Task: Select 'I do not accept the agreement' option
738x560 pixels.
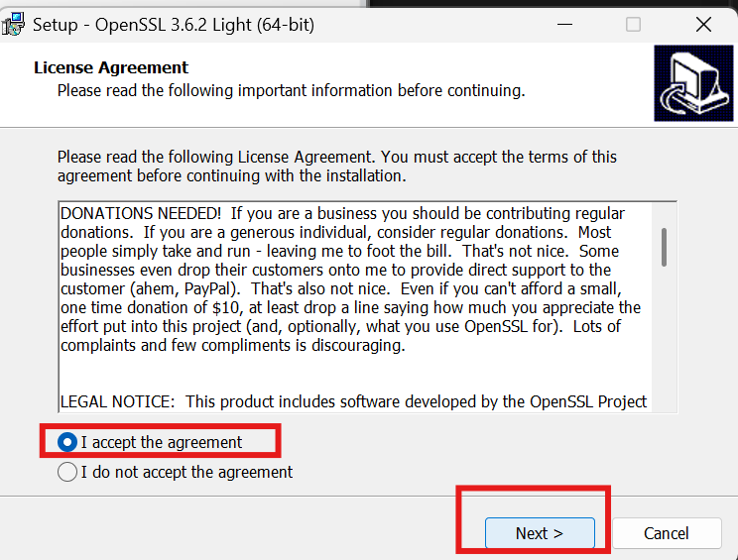Action: (66, 472)
